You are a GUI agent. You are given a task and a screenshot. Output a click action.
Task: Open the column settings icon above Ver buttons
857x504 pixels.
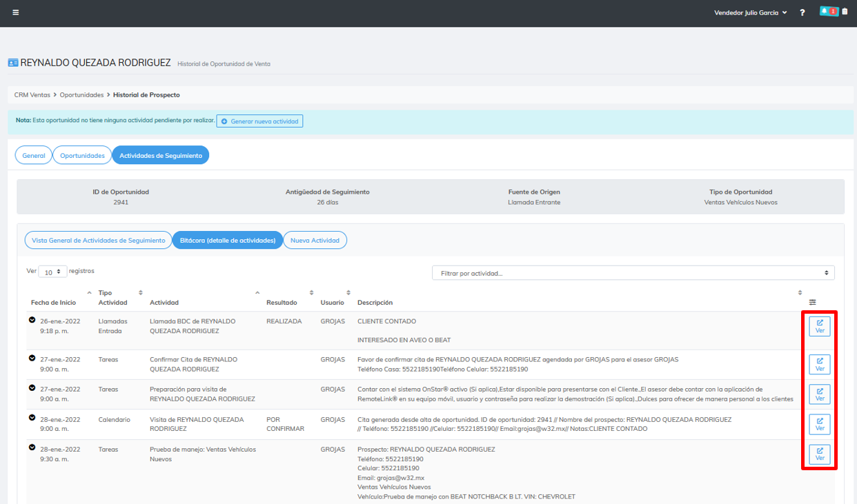[813, 302]
